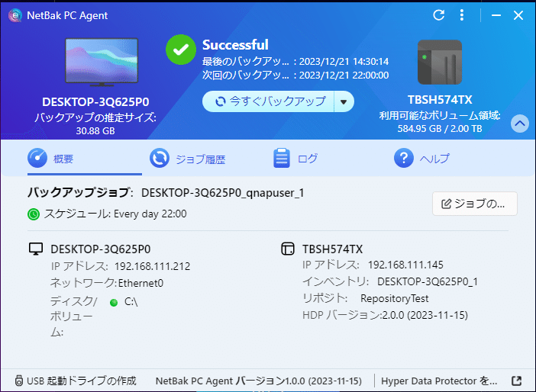Click the ジョブの... edit button
The height and width of the screenshot is (392, 536).
point(475,204)
